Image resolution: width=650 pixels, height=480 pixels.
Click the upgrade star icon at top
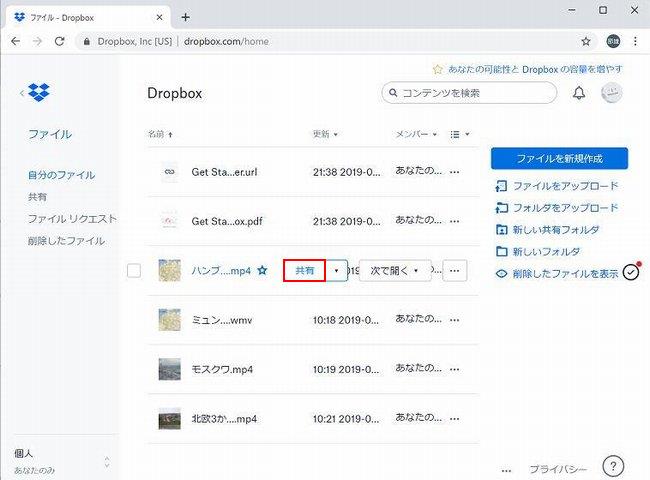pyautogui.click(x=437, y=69)
